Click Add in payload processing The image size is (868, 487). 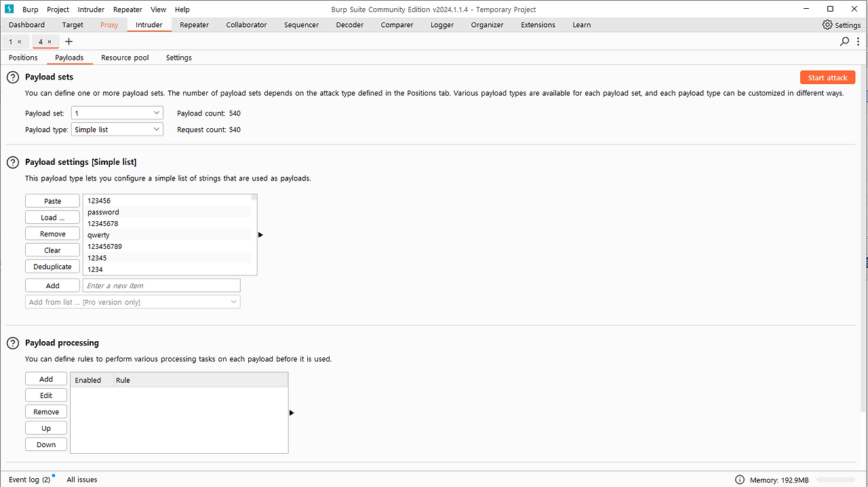[46, 378]
